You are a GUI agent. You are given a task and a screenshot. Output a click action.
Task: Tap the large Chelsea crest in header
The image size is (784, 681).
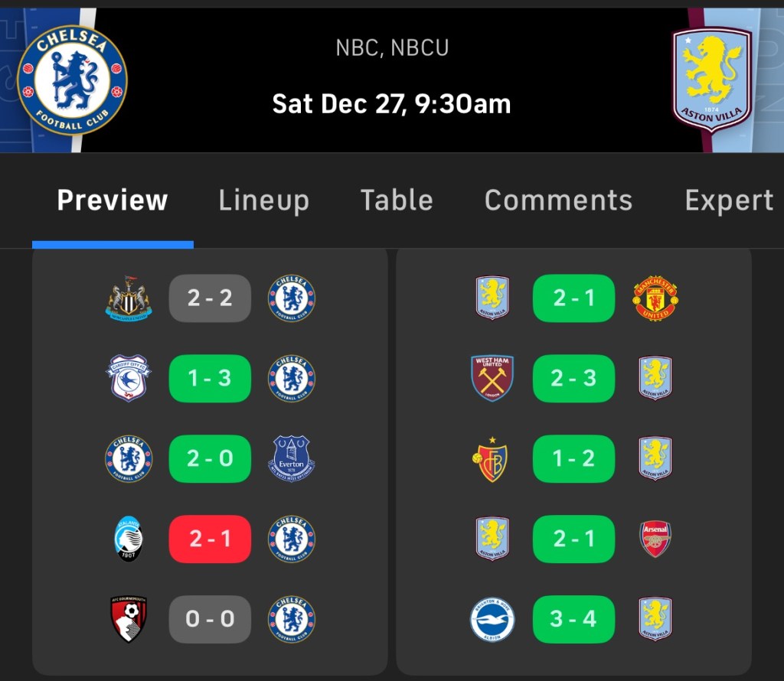pos(72,80)
